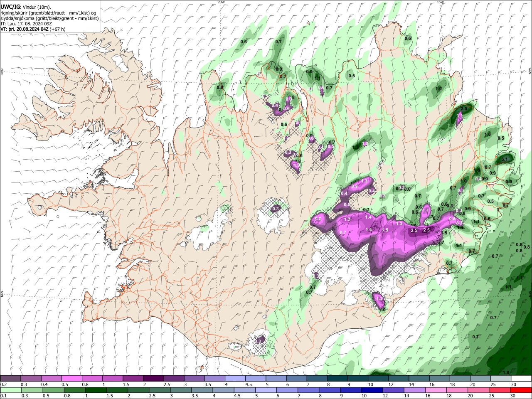This screenshot has width=532, height=399.
Task: Pick the 25 red-pink swatch in lower legend
Action: [x=500, y=390]
